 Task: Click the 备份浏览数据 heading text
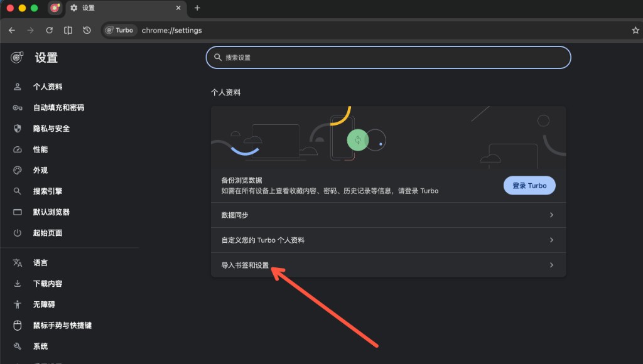pyautogui.click(x=242, y=180)
